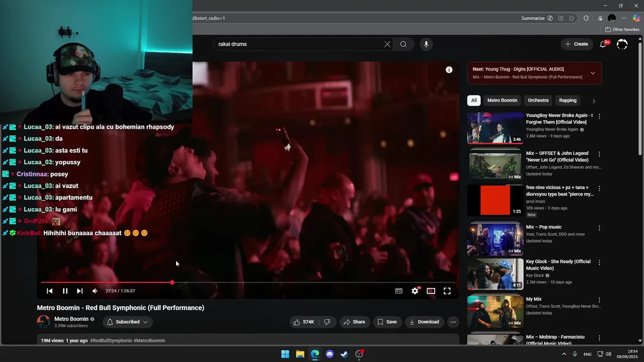This screenshot has height=362, width=644.
Task: Enter full screen in video player
Action: [447, 291]
